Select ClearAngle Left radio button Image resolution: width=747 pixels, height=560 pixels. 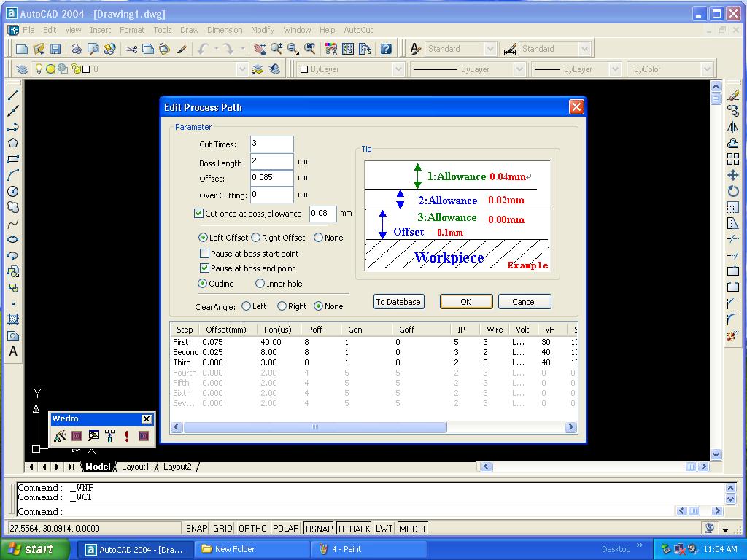click(247, 306)
